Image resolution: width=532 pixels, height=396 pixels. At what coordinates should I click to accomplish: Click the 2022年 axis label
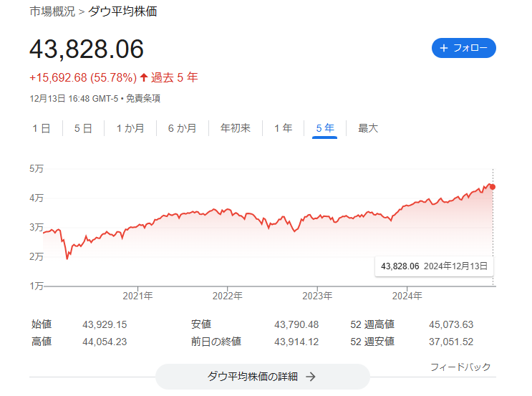coord(227,296)
